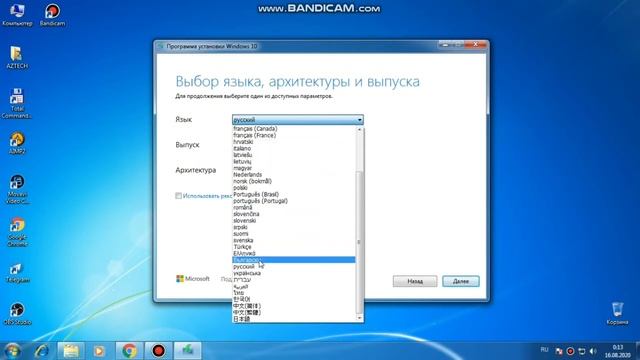Pick srpski language option
This screenshot has height=360, width=640.
point(294,227)
